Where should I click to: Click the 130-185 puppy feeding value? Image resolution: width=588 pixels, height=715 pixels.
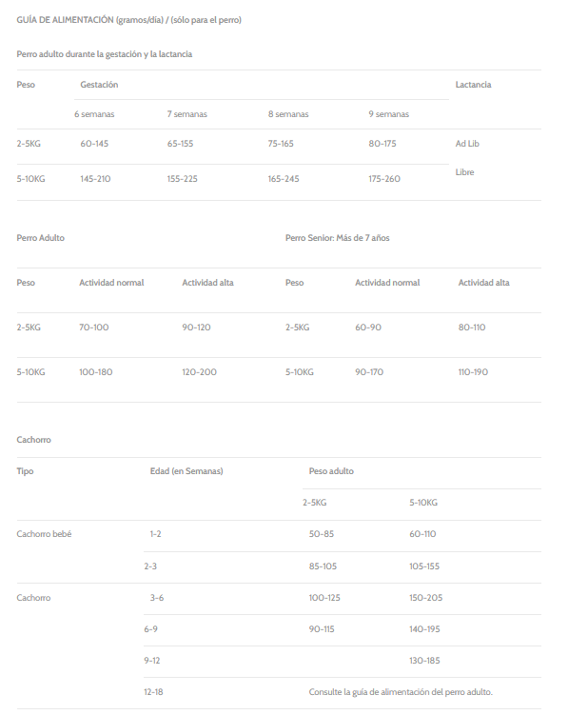click(424, 661)
